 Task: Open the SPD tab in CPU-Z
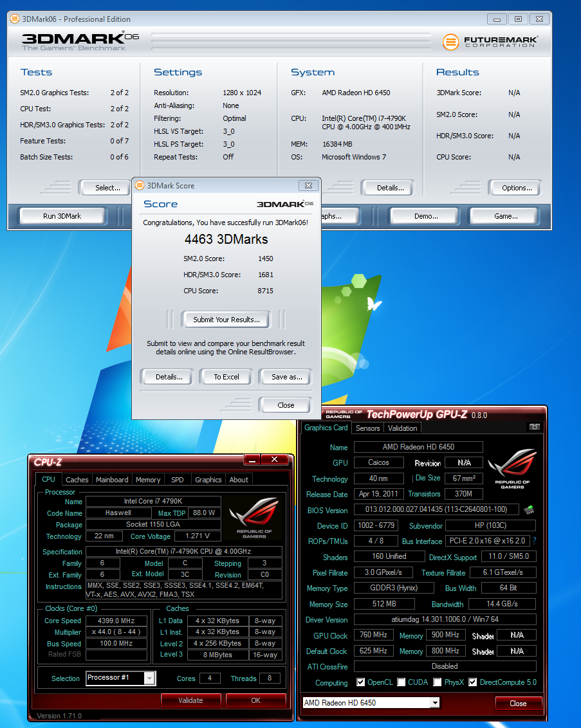pyautogui.click(x=178, y=480)
